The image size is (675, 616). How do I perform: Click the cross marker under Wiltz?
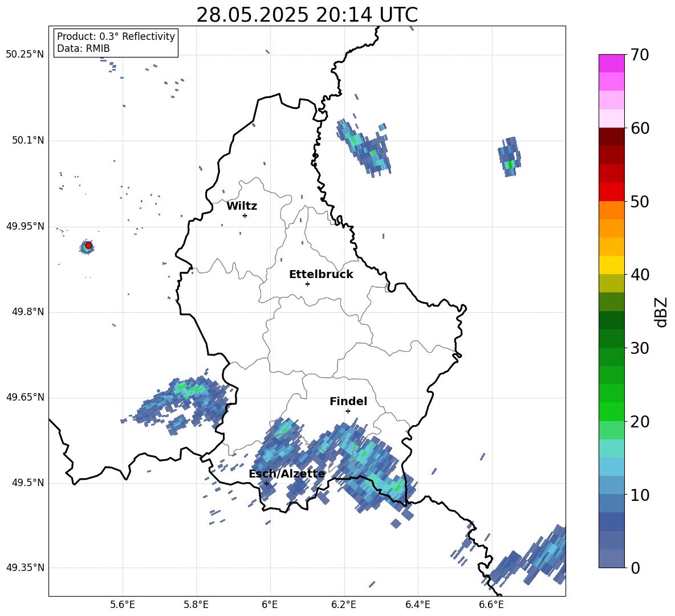coord(245,215)
